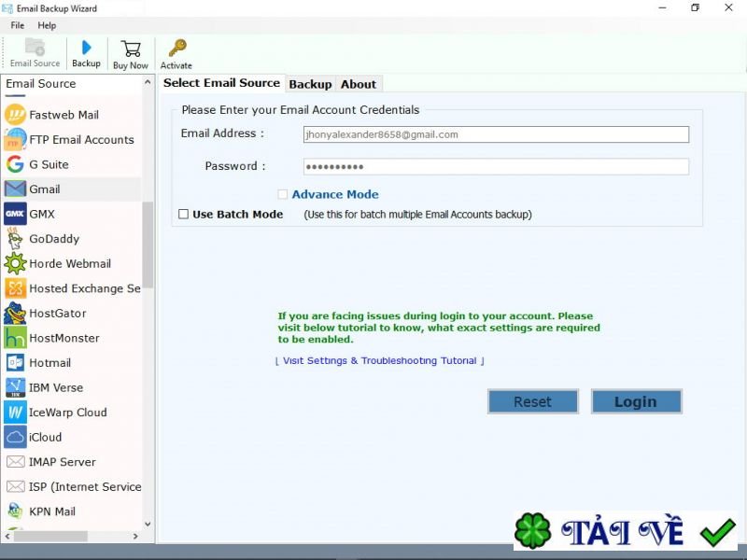This screenshot has height=560, width=747.
Task: Select Hotmail text in list
Action: coord(50,362)
